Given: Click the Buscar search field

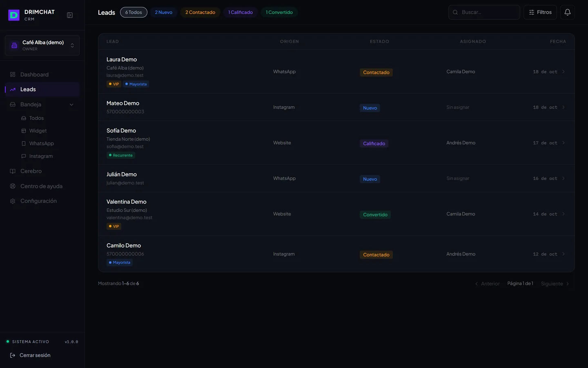Looking at the screenshot, I should pos(484,12).
